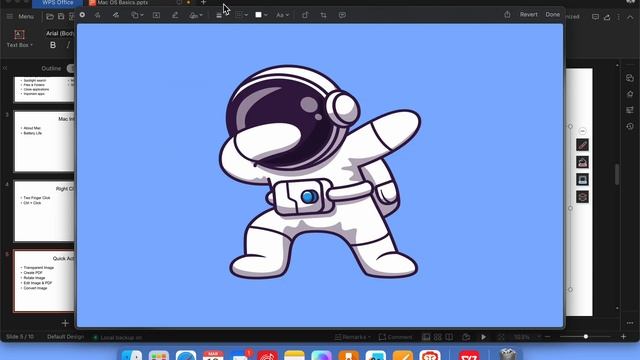Select the highlighter pen icon in markup toolbar
The width and height of the screenshot is (640, 360).
click(175, 15)
